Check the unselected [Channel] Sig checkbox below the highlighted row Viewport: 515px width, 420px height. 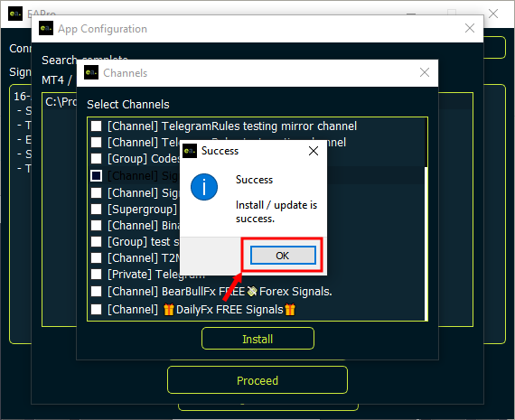click(97, 192)
